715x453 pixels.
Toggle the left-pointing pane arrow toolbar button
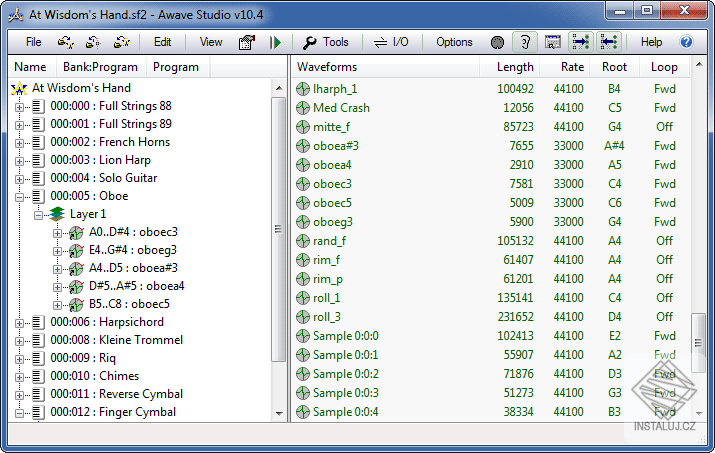(x=608, y=42)
